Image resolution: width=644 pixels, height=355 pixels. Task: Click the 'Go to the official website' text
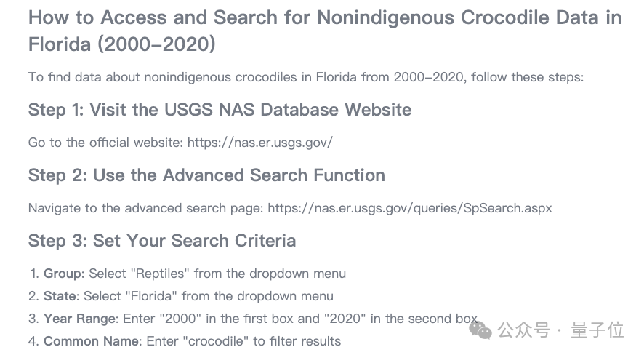click(105, 143)
